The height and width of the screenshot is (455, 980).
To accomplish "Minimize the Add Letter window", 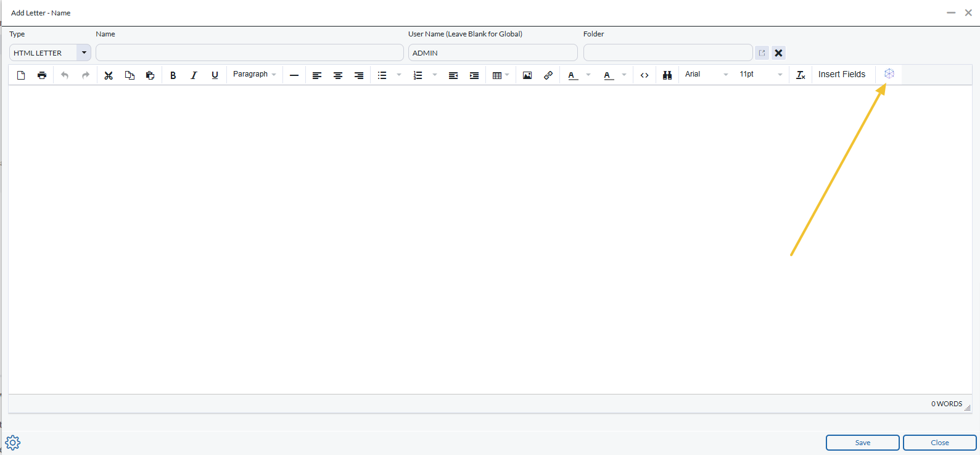I will pyautogui.click(x=951, y=12).
